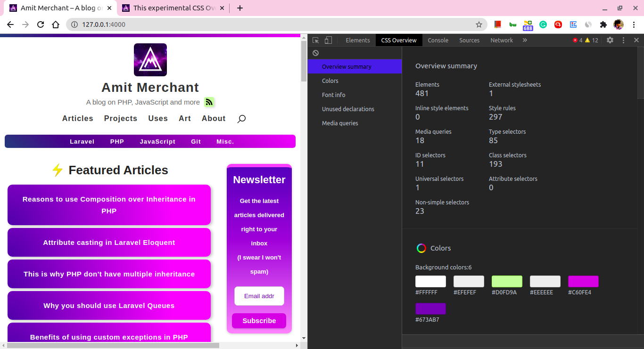Click the red errors count badge

pyautogui.click(x=578, y=41)
